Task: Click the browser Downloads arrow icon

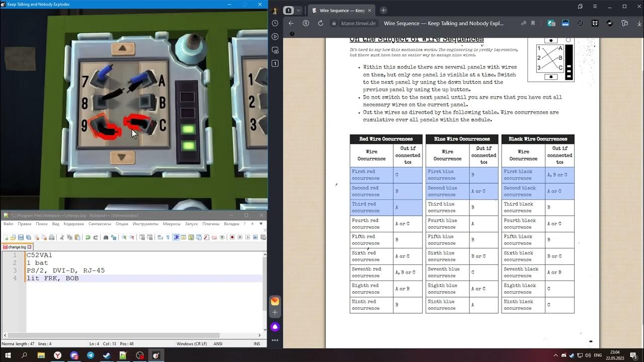Action: (x=639, y=23)
